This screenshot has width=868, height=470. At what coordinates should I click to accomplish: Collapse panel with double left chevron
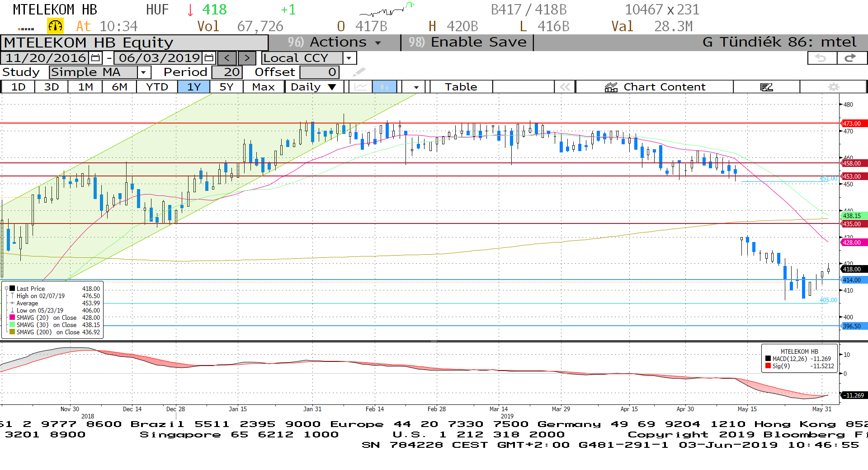[x=565, y=87]
